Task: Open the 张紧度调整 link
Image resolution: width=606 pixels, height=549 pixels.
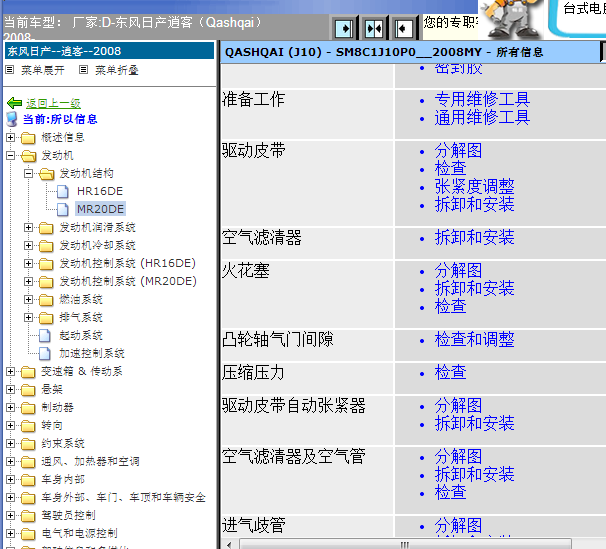Action: pos(474,187)
